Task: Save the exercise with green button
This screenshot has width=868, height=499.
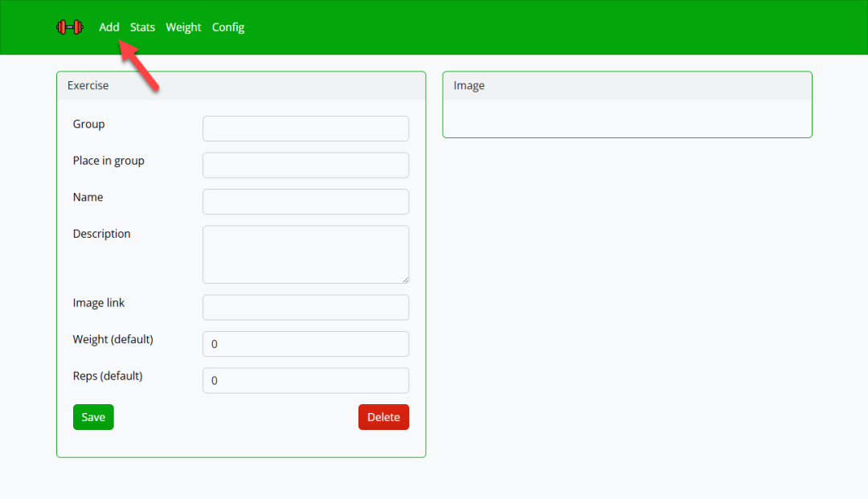Action: (x=93, y=417)
